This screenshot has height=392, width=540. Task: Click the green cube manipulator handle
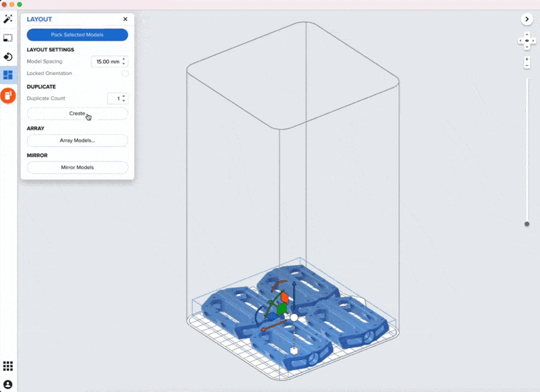point(282,309)
